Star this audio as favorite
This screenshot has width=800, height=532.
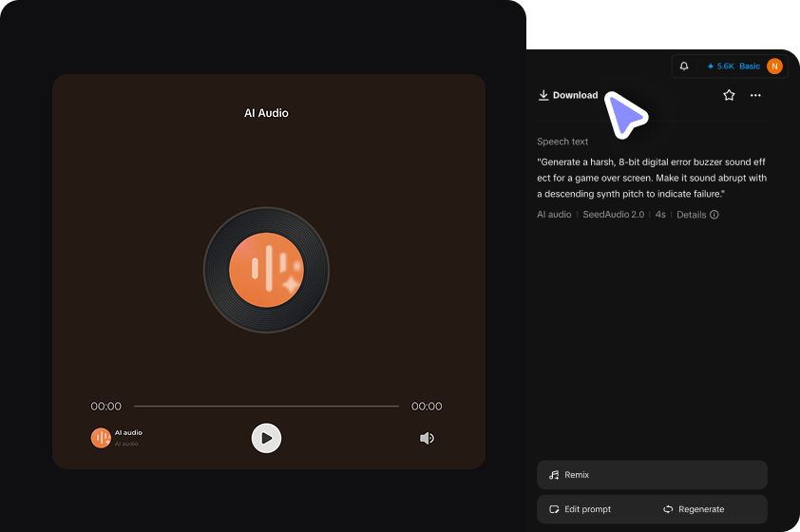(729, 95)
